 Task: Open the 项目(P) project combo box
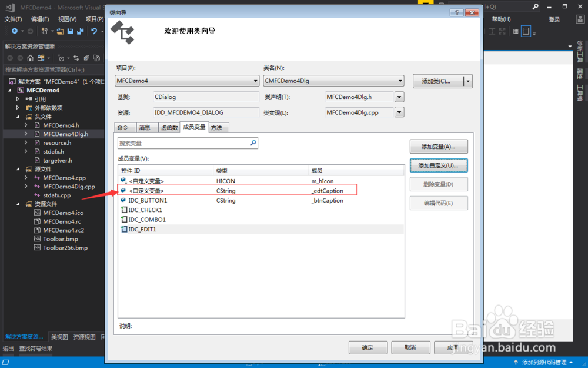pyautogui.click(x=187, y=81)
